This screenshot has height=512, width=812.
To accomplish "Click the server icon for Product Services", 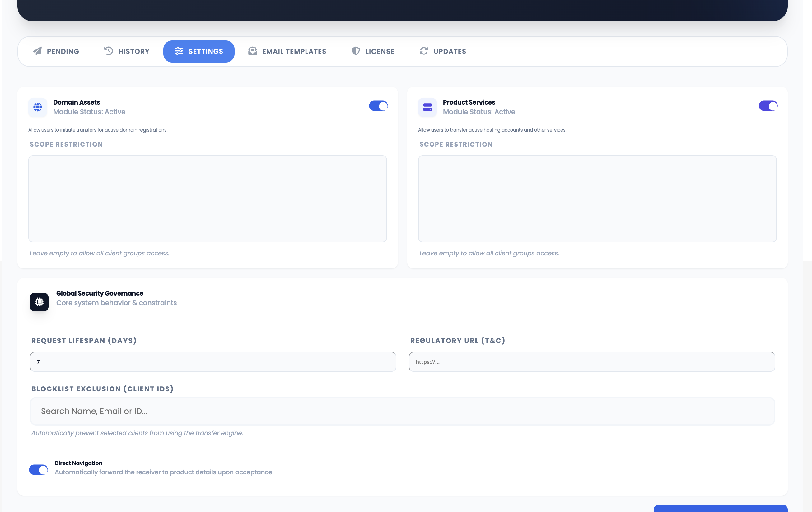I will coord(427,108).
